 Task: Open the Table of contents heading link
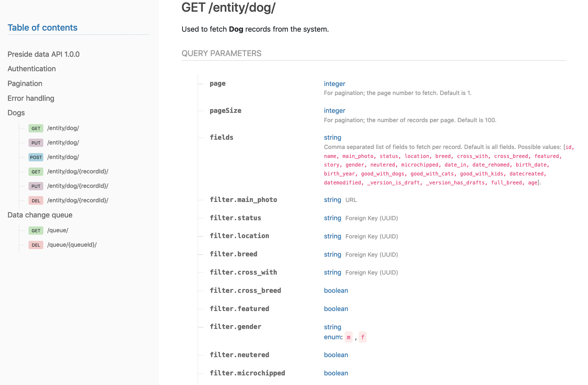(43, 28)
